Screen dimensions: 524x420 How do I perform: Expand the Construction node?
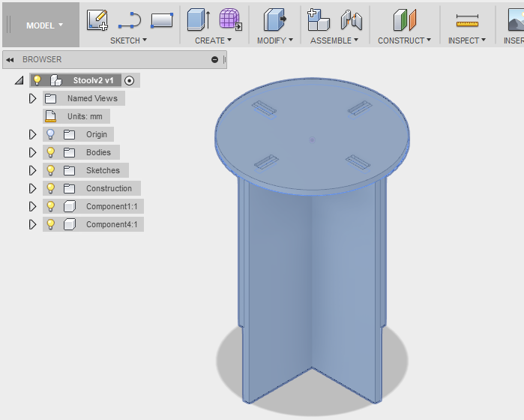click(32, 188)
